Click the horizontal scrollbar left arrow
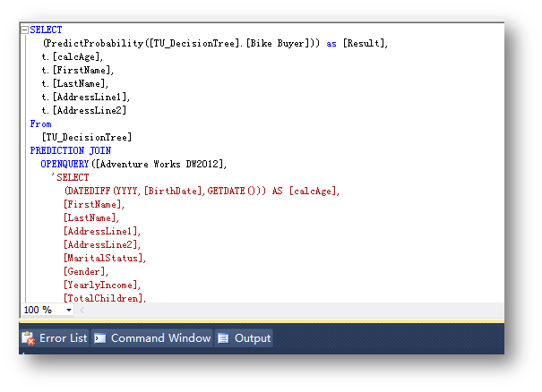Viewport: 542px width, 392px height. [x=82, y=311]
